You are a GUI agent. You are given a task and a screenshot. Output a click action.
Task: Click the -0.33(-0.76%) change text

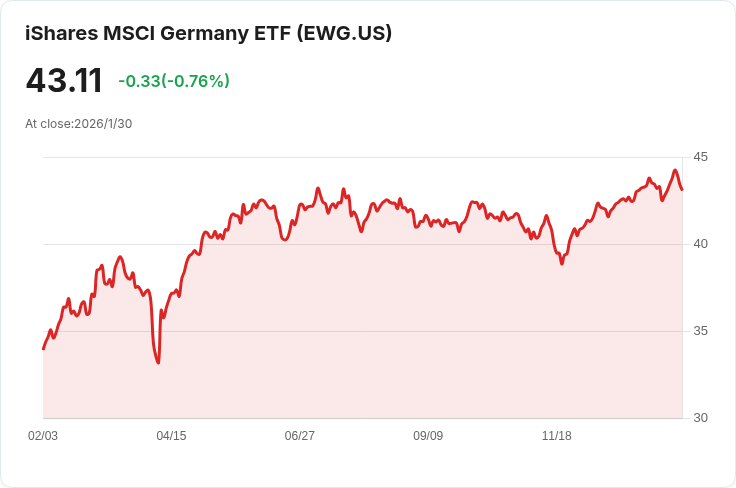click(174, 81)
